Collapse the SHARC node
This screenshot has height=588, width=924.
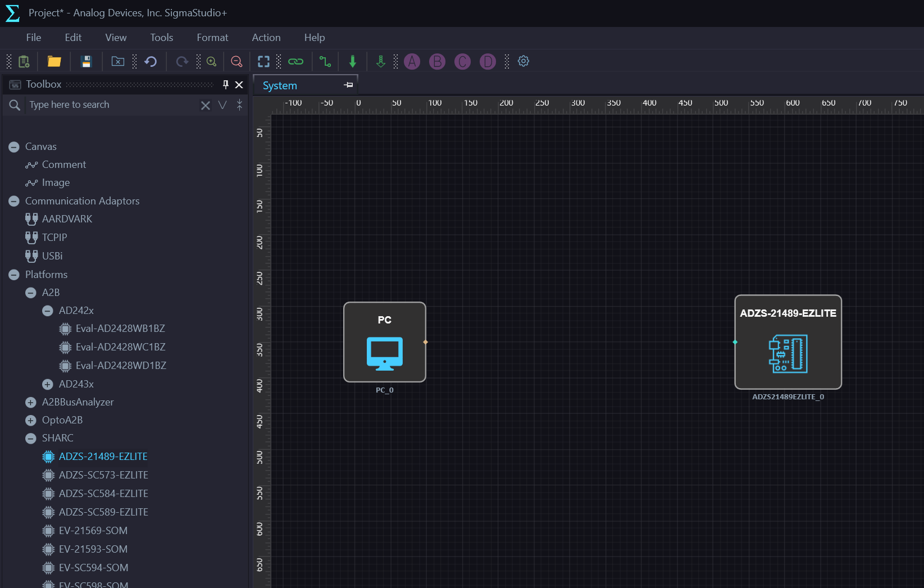(31, 438)
